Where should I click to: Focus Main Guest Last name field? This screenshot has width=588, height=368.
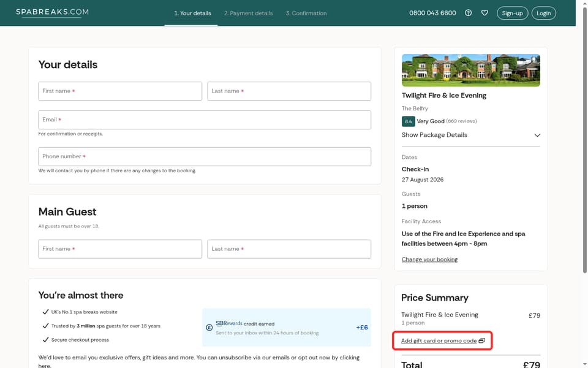click(289, 249)
